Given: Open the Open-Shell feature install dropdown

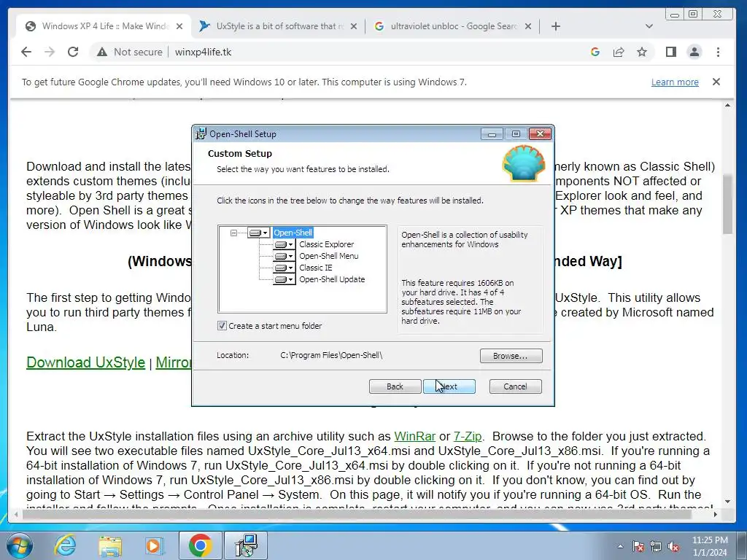Looking at the screenshot, I should 259,233.
